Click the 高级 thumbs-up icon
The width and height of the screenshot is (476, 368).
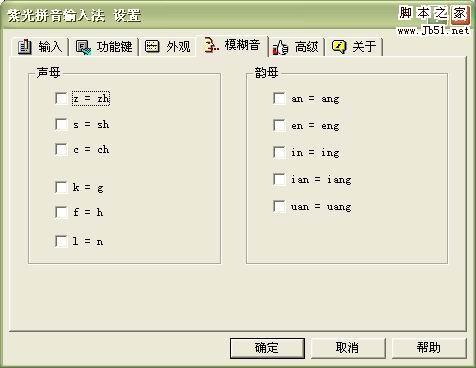coord(280,47)
